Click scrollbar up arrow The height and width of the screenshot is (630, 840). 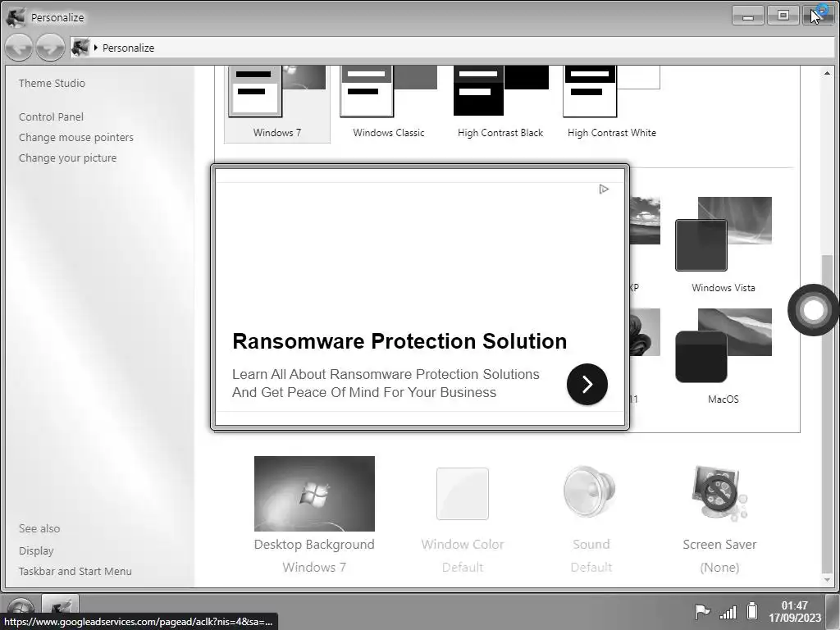click(827, 73)
